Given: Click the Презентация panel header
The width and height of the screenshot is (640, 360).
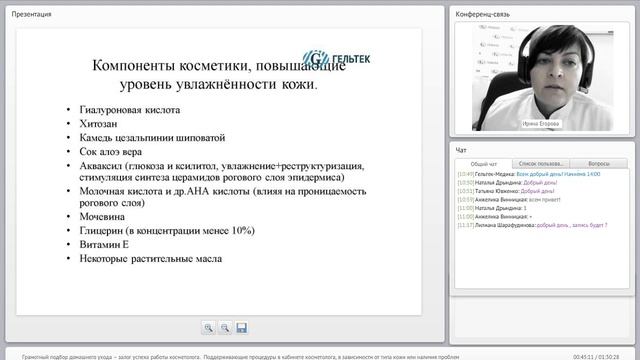Looking at the screenshot, I should tap(31, 14).
